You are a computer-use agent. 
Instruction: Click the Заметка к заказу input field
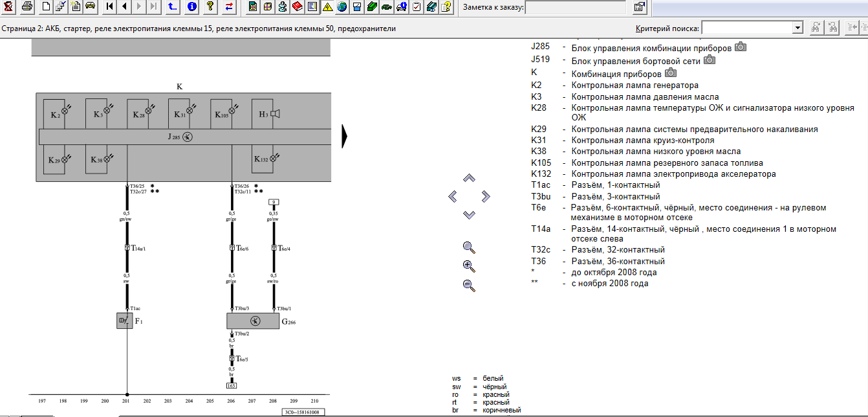pyautogui.click(x=575, y=7)
